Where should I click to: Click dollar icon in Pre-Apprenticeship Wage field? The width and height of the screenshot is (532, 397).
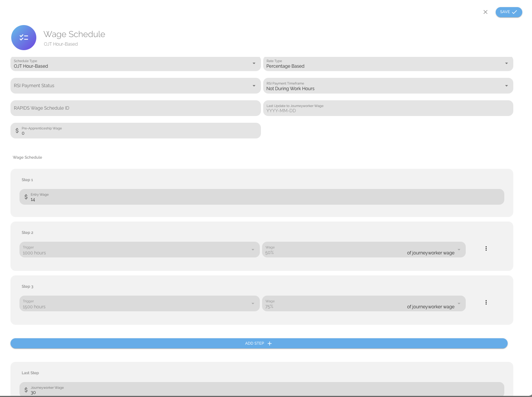pos(17,131)
